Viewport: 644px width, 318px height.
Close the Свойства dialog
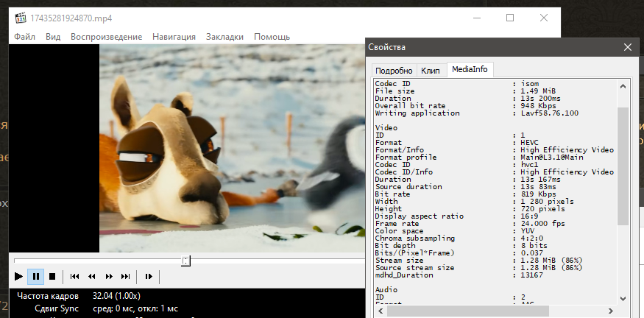click(x=628, y=47)
